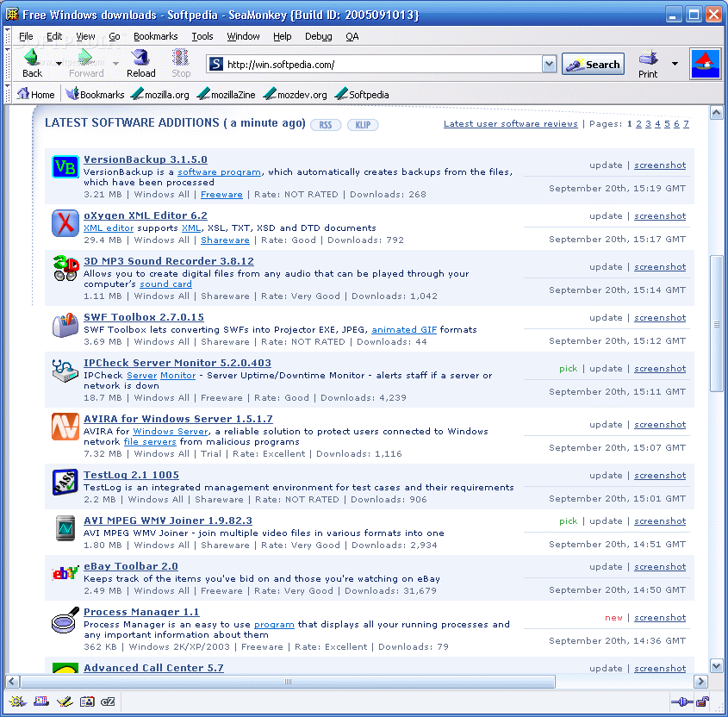The image size is (728, 717).
Task: Click the Reload page icon
Action: [140, 58]
